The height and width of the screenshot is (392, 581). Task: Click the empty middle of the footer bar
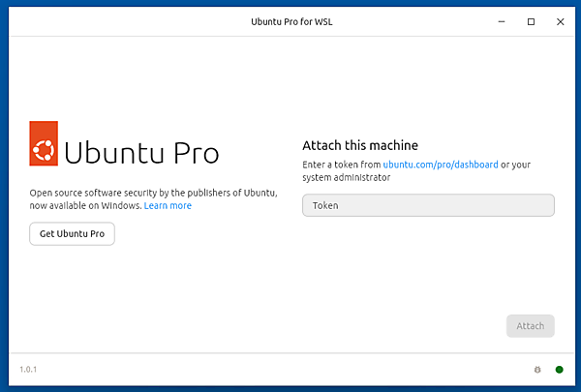point(290,370)
